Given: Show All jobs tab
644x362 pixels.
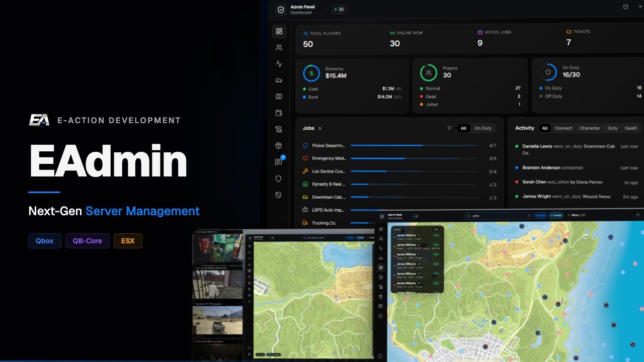Looking at the screenshot, I should click(x=463, y=128).
